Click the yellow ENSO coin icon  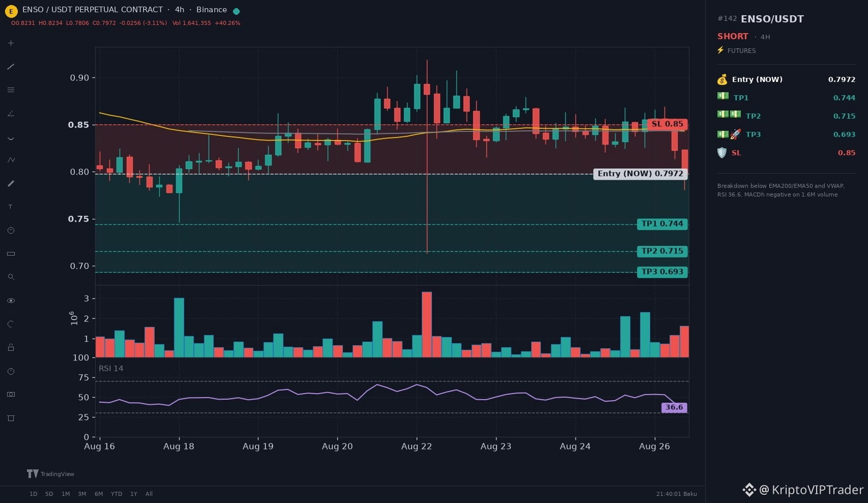[11, 11]
